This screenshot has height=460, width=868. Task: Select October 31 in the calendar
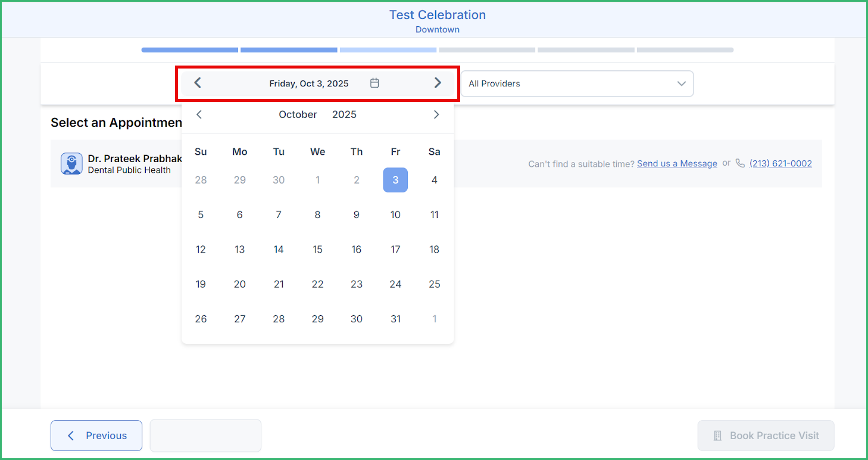pyautogui.click(x=395, y=319)
